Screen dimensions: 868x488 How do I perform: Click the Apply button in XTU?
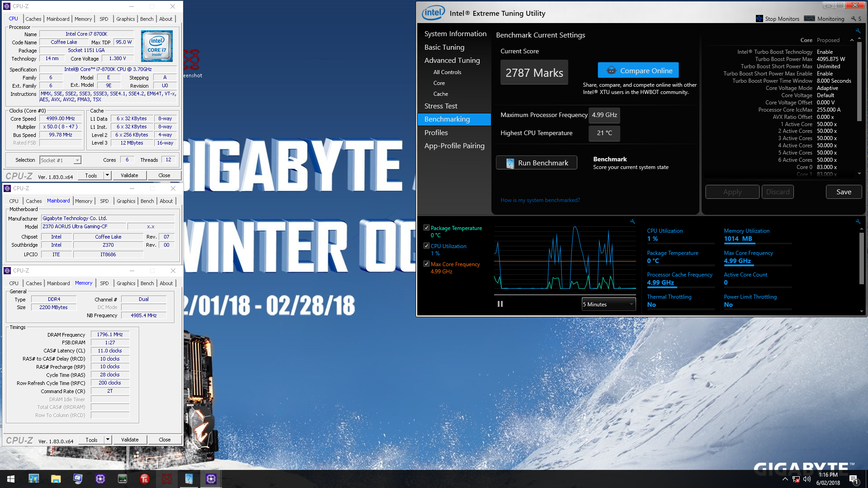click(732, 192)
